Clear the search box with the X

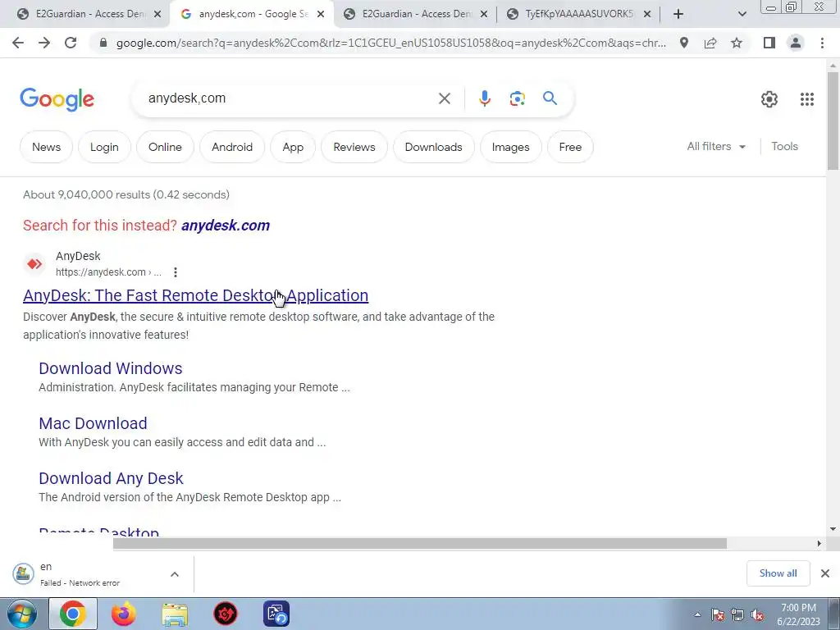point(444,98)
